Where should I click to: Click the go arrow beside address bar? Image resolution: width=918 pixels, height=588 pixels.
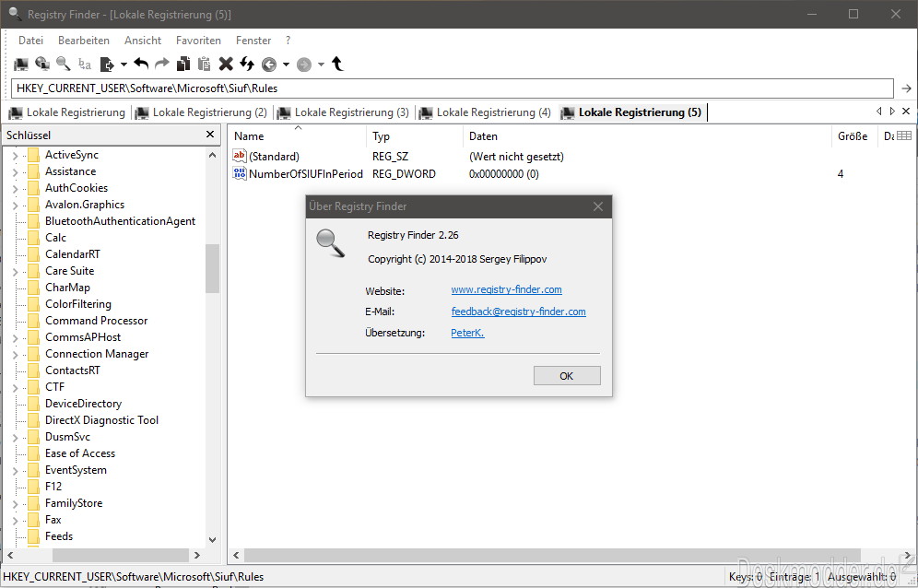(x=906, y=88)
